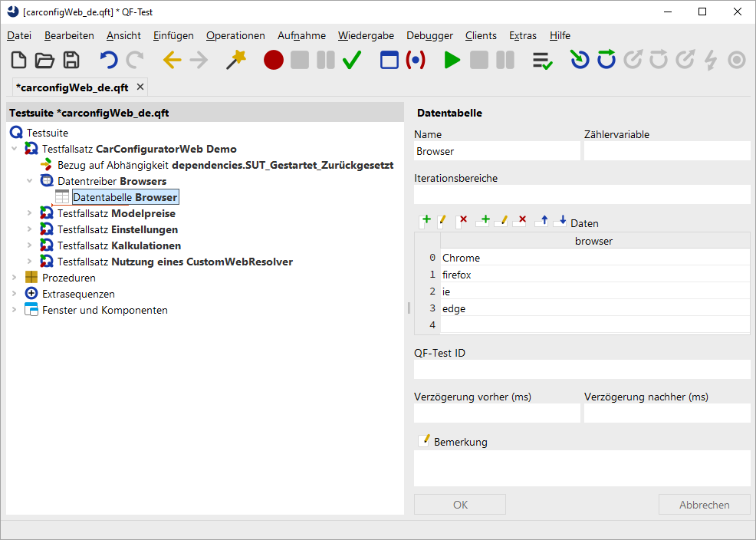Confirm changes with the OK button
Screen dimensions: 756x540
[x=460, y=504]
